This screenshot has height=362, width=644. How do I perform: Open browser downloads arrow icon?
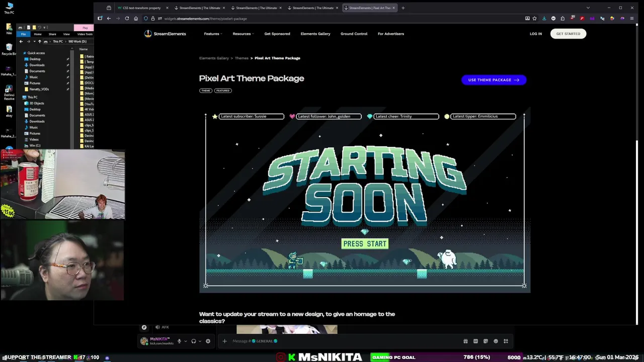coord(544,19)
